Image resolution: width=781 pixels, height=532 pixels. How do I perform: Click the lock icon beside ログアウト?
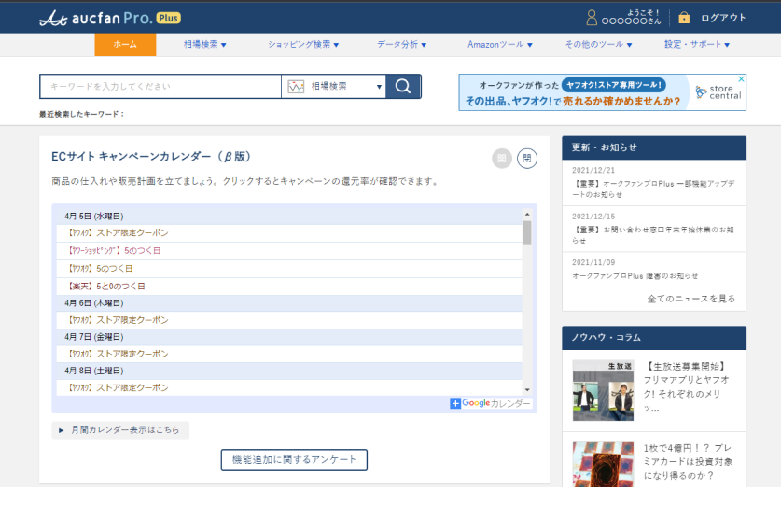coord(684,18)
